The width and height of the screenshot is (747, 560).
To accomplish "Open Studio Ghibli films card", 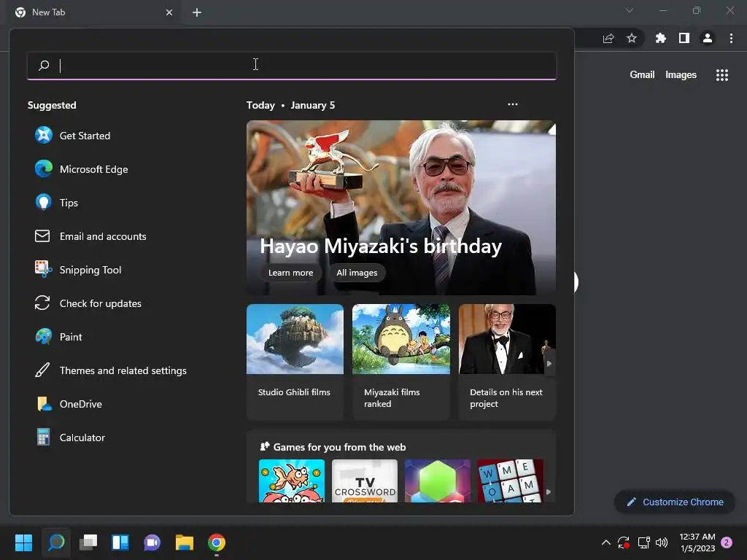I will [x=295, y=362].
